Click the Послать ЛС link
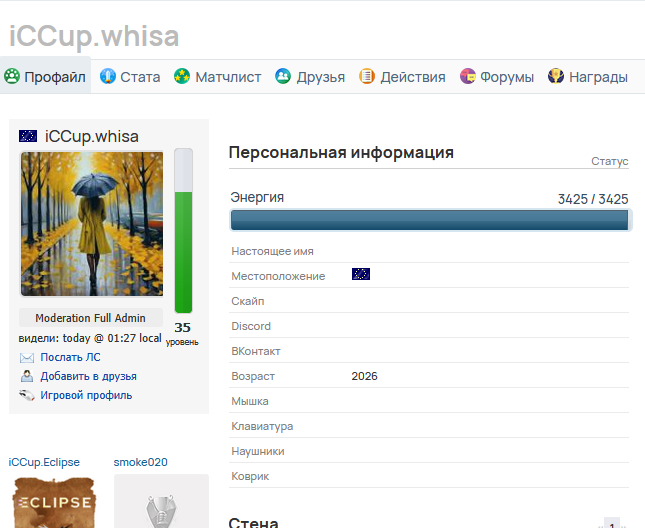Viewport: 645px width, 528px height. pos(70,357)
